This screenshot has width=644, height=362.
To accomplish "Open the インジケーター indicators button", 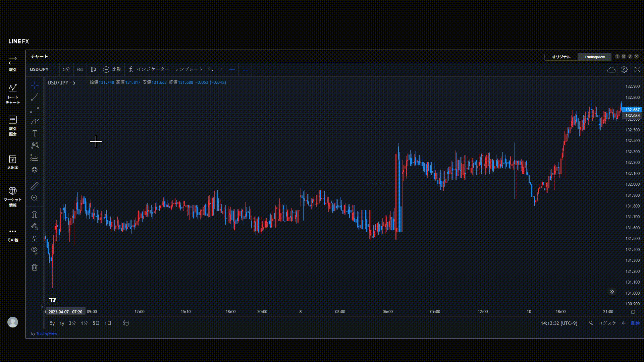I will coord(149,69).
